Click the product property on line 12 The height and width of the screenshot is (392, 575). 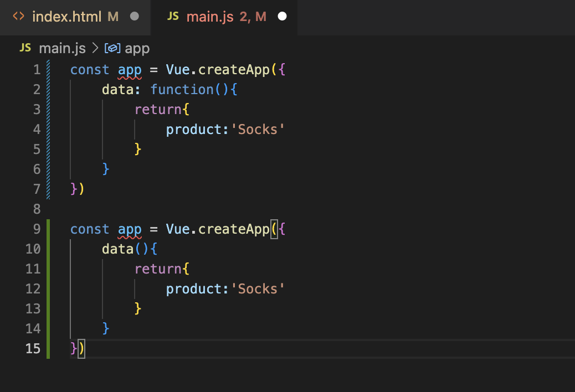tap(194, 288)
